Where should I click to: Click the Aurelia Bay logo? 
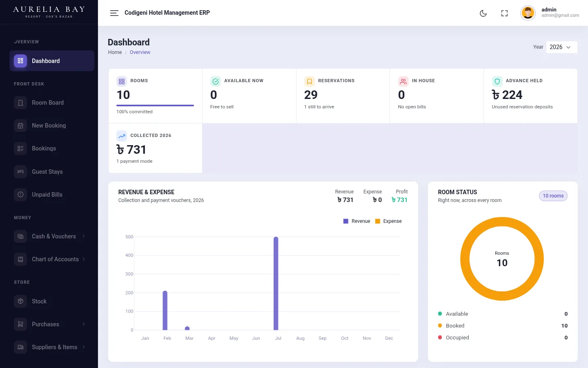click(49, 12)
